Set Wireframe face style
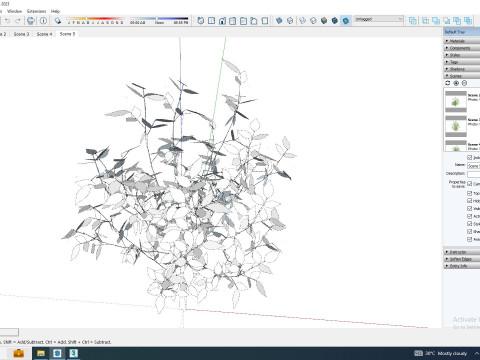Screen dimensions: 480x360 click(x=302, y=21)
